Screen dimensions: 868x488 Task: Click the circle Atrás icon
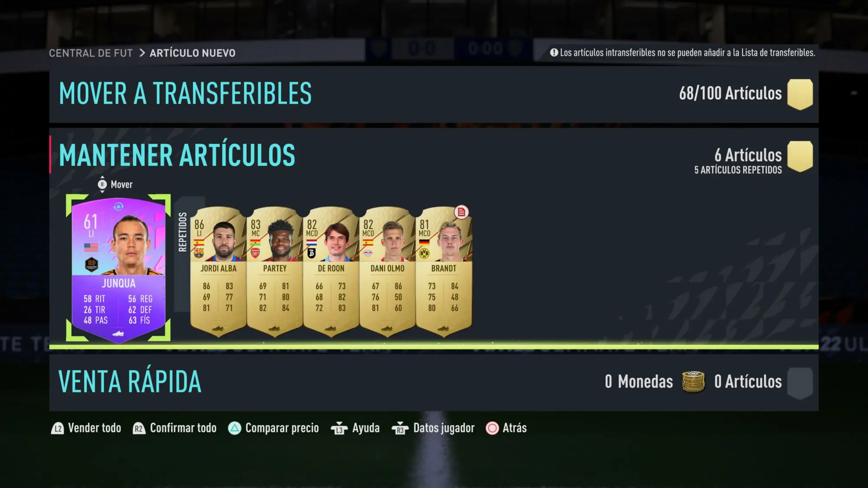492,428
